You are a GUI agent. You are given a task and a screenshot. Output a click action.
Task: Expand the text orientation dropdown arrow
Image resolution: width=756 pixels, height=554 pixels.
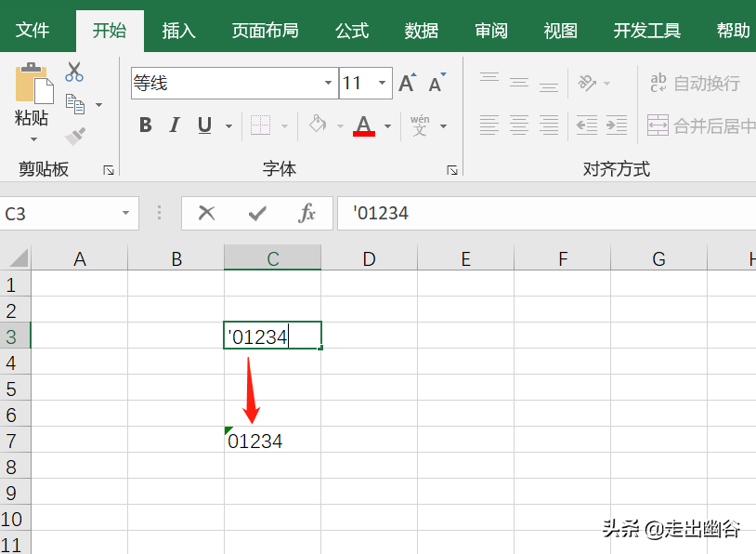pos(607,84)
